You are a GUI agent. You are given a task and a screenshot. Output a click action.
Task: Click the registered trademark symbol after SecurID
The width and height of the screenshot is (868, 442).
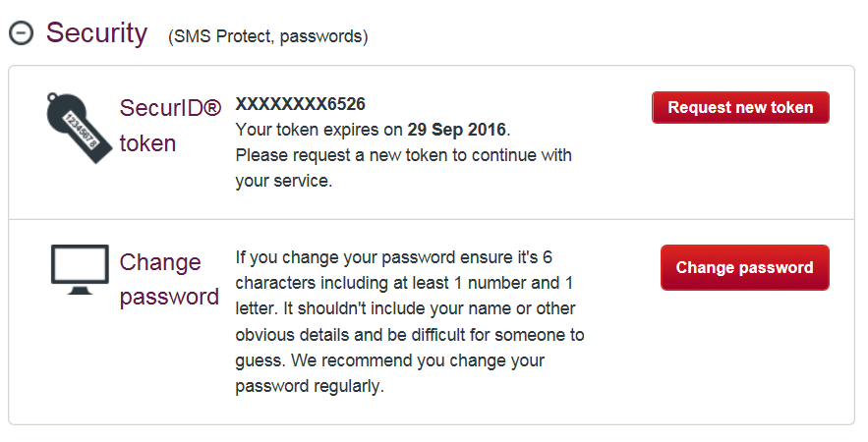tap(212, 108)
